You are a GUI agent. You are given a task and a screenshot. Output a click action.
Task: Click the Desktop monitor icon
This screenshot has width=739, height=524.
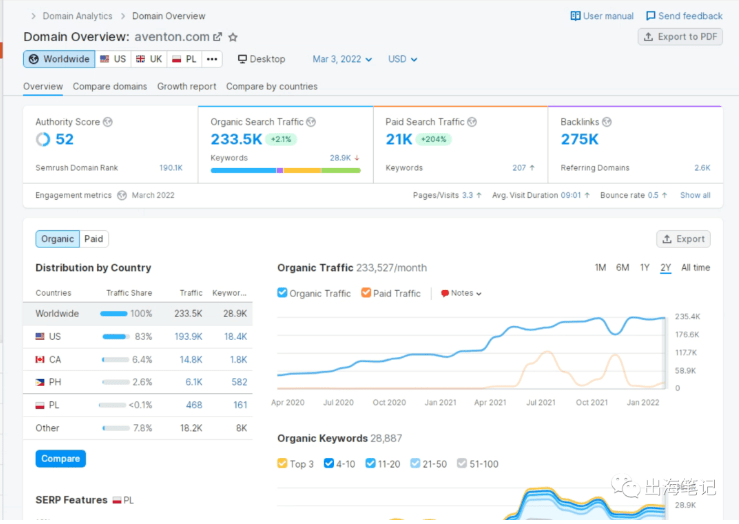coord(242,59)
